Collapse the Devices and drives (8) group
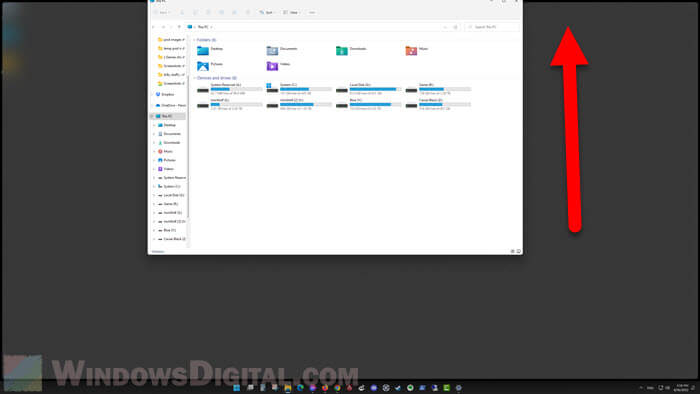 coord(215,78)
